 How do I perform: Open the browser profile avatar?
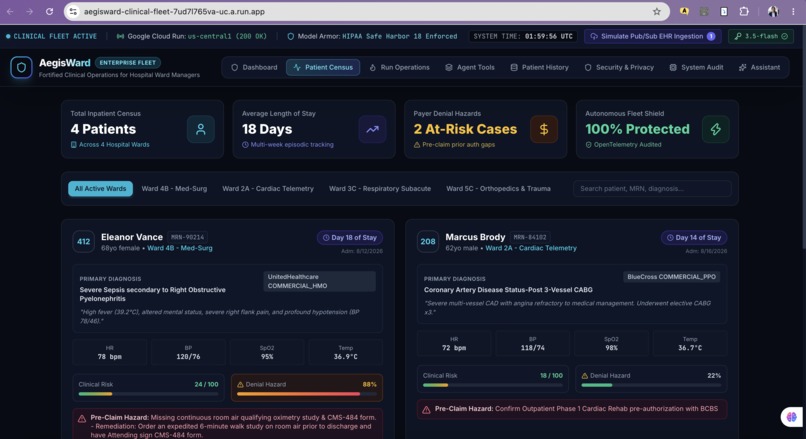773,11
